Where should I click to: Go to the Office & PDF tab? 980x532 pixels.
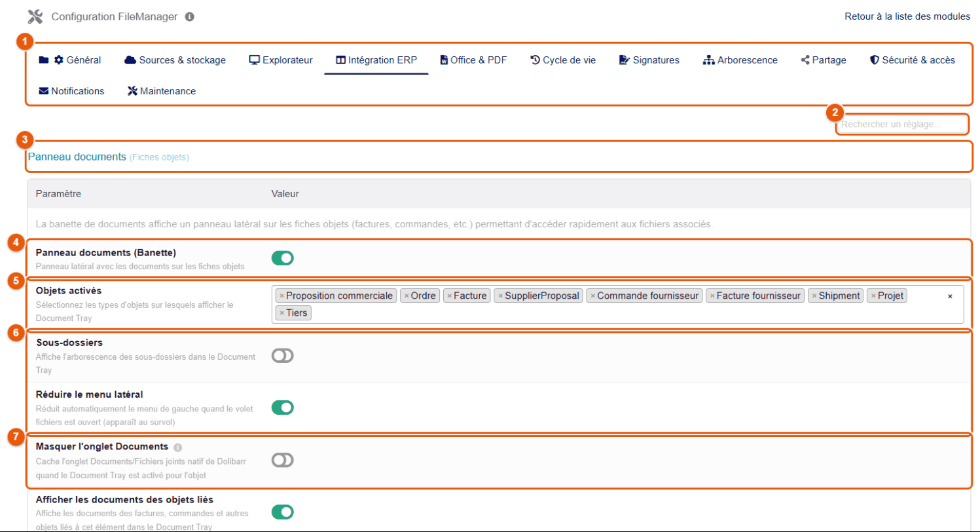coord(473,60)
